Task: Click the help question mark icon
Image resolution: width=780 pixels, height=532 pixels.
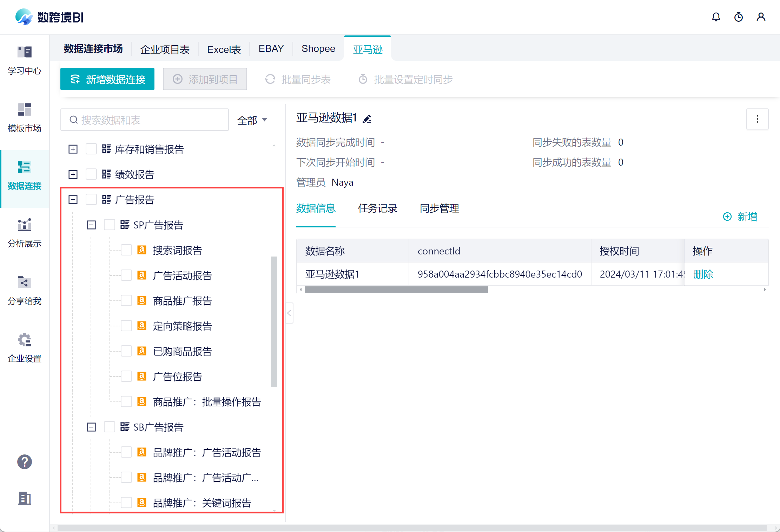Action: [x=24, y=462]
